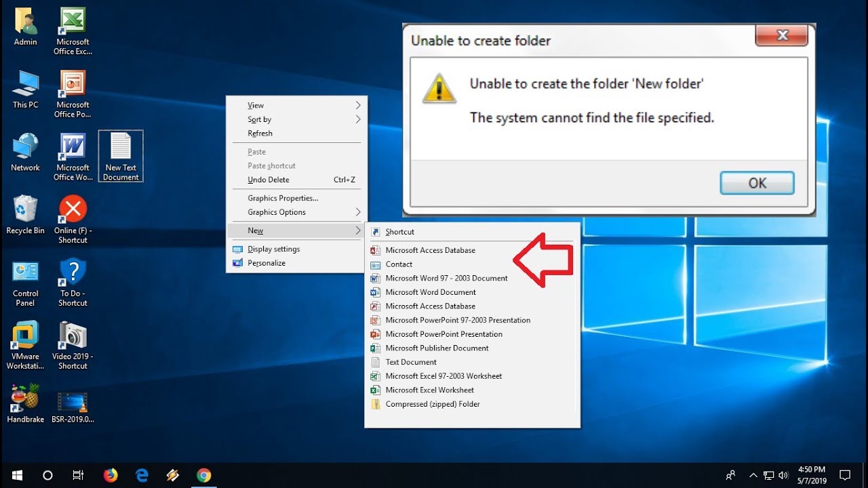
Task: Open the clock and date in taskbar
Action: (x=812, y=475)
